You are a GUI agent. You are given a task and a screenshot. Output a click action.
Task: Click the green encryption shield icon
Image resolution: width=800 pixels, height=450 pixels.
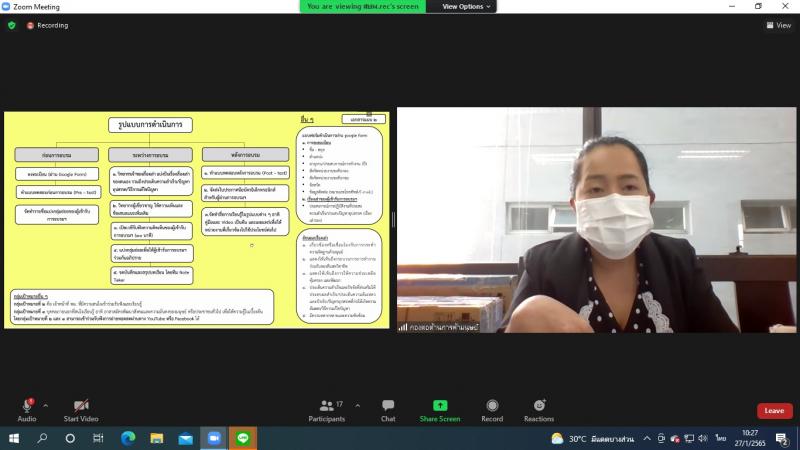click(x=12, y=25)
